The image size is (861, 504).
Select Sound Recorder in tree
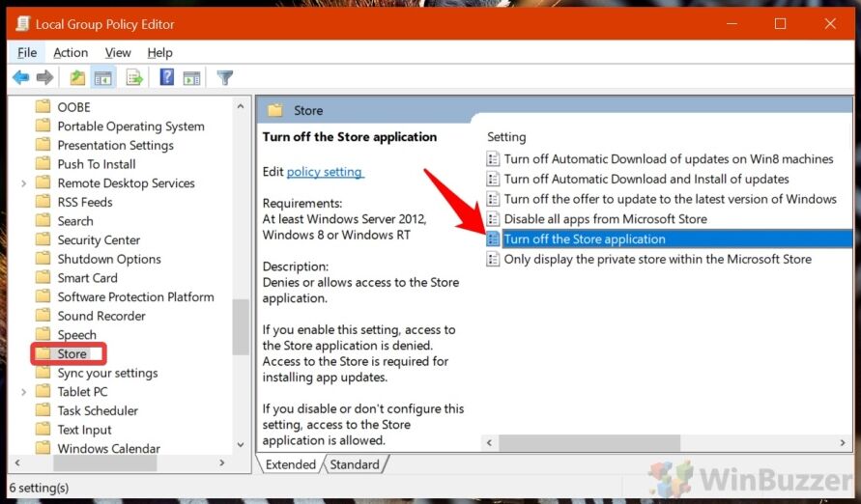pos(101,316)
